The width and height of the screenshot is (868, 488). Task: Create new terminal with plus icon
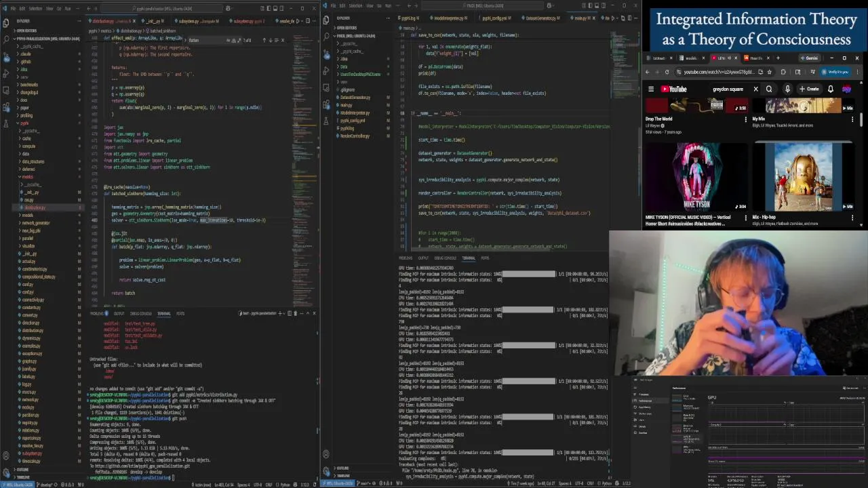pos(280,313)
